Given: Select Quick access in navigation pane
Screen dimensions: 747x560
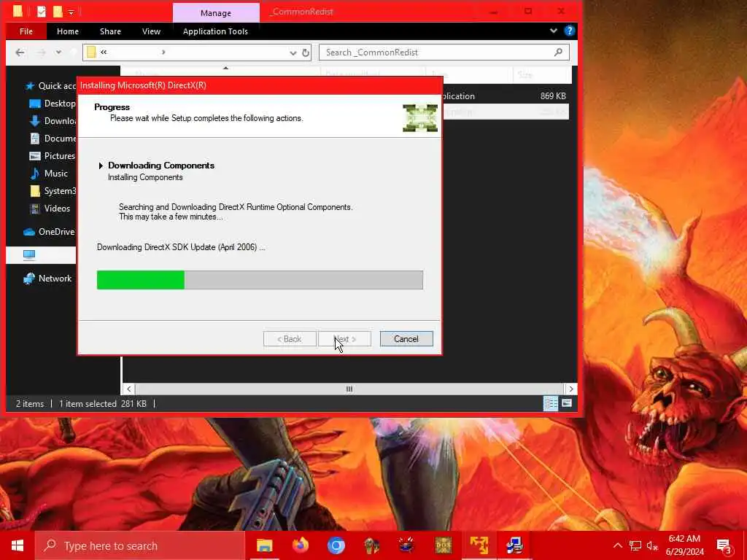Looking at the screenshot, I should [50, 86].
